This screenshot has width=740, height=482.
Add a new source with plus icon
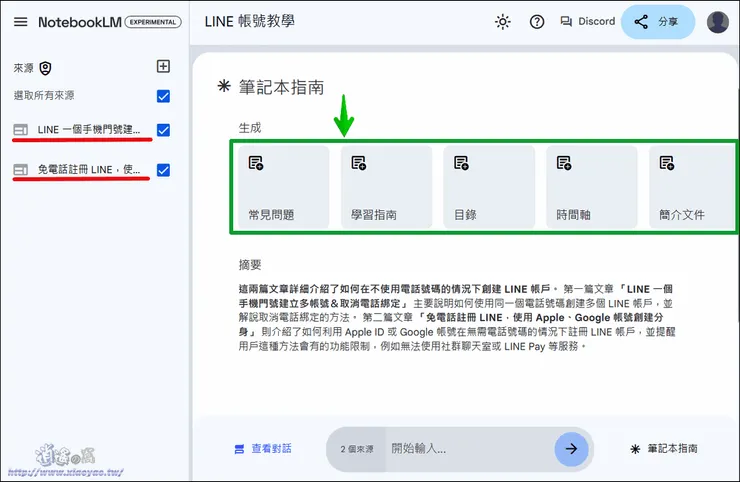tap(163, 66)
